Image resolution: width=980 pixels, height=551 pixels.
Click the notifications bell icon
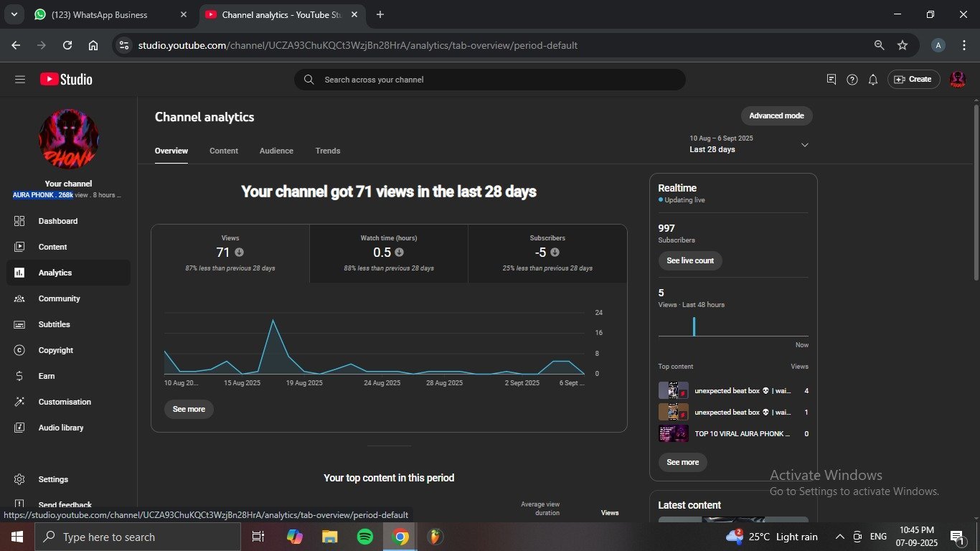(x=872, y=80)
